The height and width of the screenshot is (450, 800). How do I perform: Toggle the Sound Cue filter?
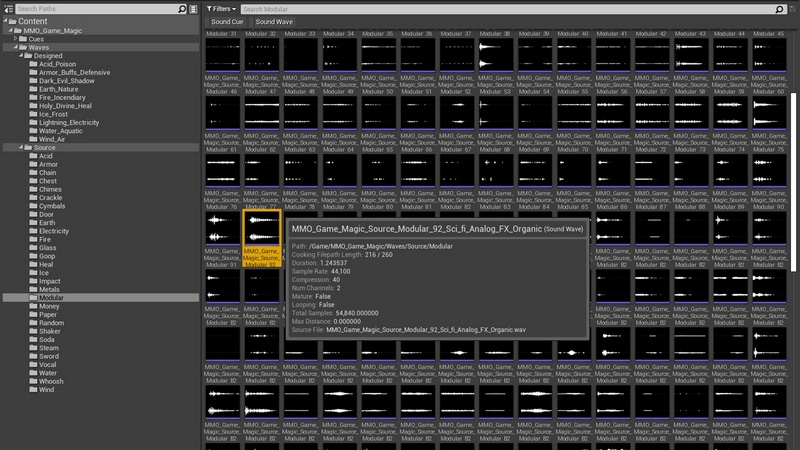pyautogui.click(x=227, y=21)
